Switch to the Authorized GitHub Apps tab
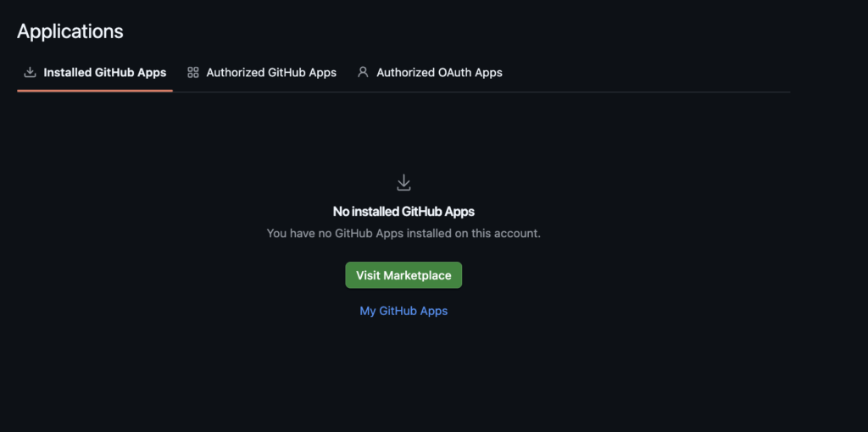This screenshot has height=432, width=868. click(262, 73)
